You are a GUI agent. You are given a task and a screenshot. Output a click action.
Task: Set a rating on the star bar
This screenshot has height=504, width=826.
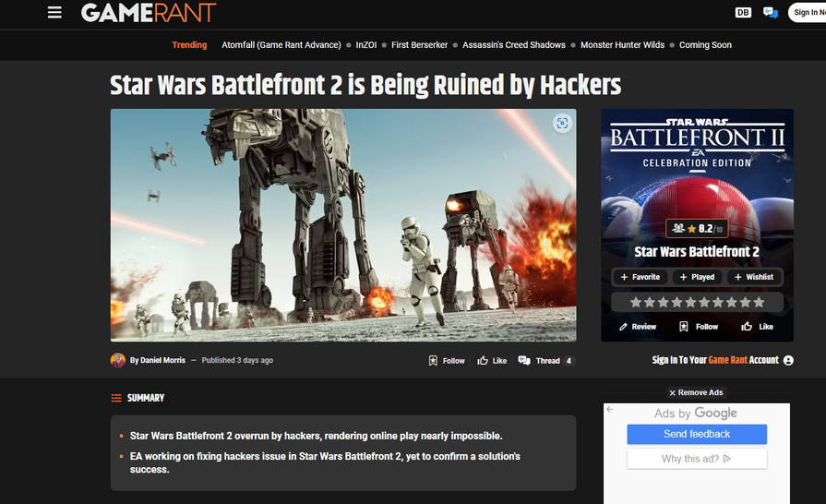tap(697, 302)
